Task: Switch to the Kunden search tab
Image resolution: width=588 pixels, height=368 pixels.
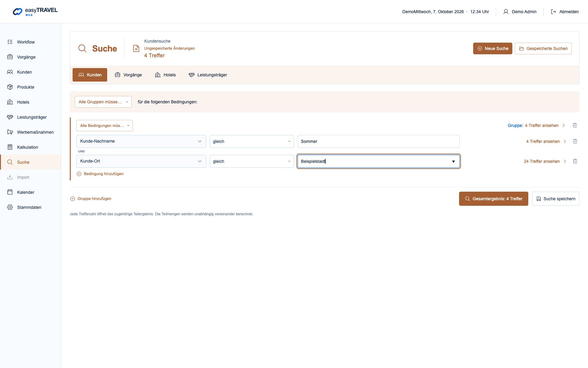Action: 90,75
